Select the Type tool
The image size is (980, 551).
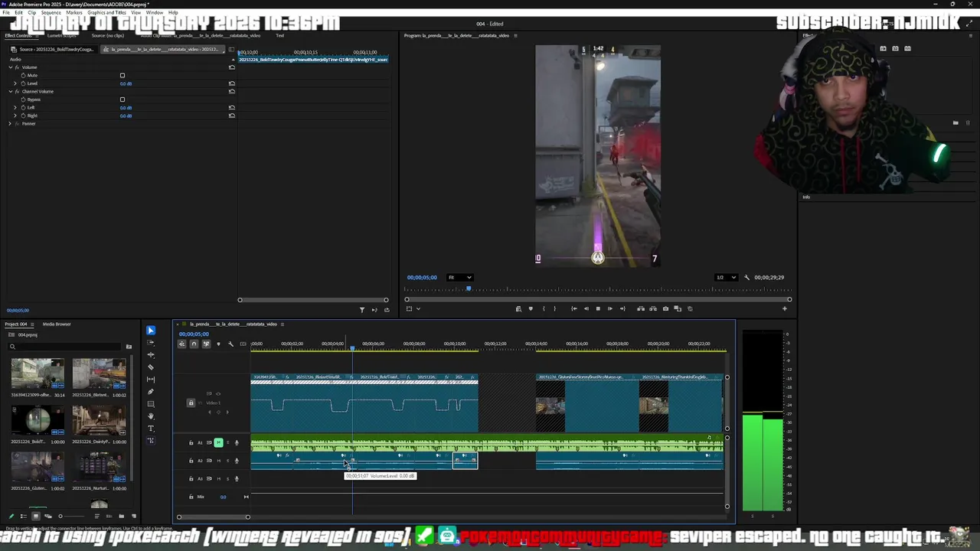151,429
